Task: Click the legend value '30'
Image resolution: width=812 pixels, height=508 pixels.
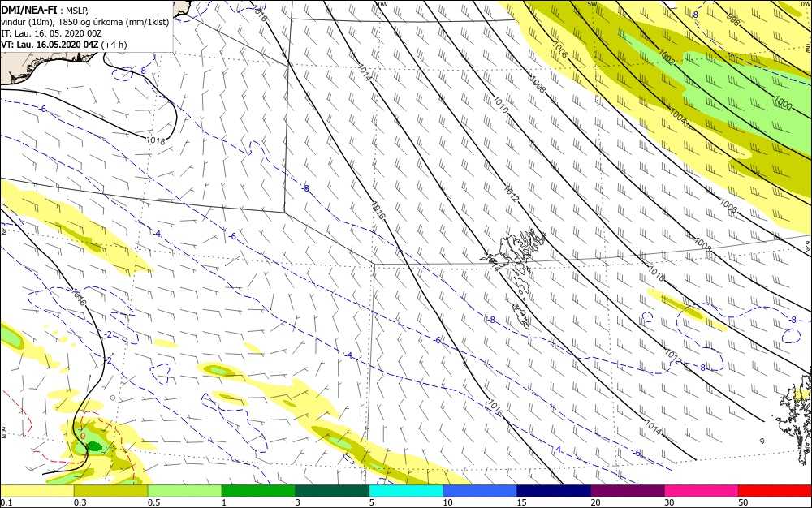Action: 669,502
